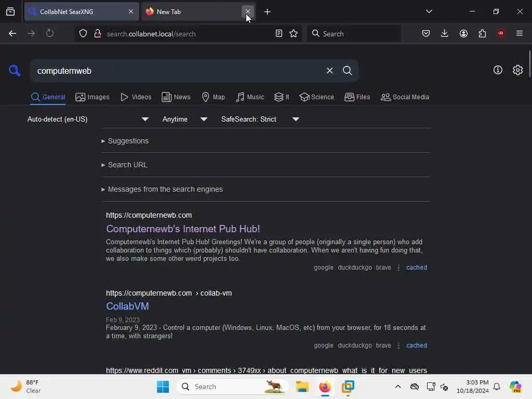
Task: Click the reddit.com result URL
Action: [266, 370]
